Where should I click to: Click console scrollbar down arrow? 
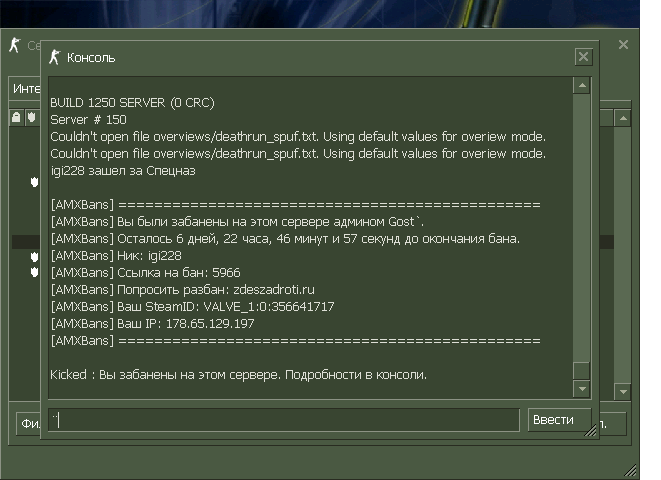coord(582,389)
